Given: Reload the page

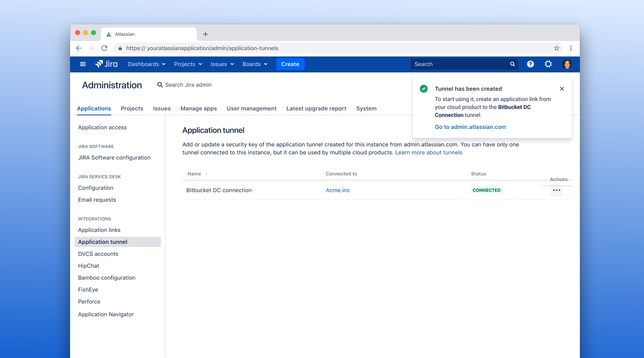Looking at the screenshot, I should point(104,48).
